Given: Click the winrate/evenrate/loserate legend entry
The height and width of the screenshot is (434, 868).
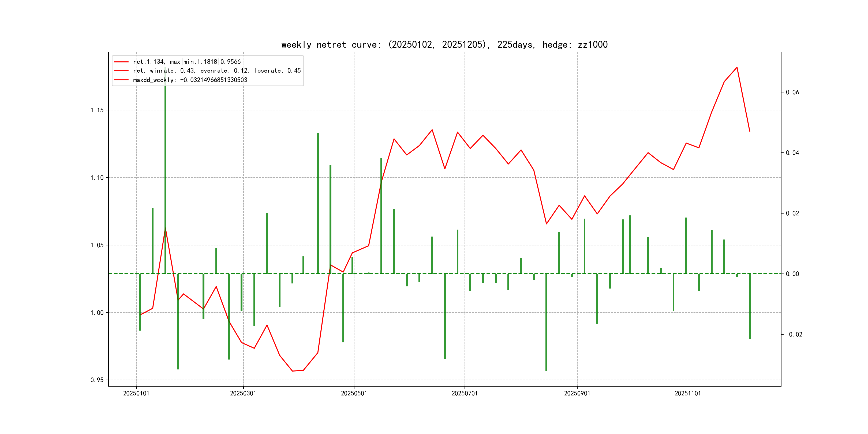Looking at the screenshot, I should (217, 71).
